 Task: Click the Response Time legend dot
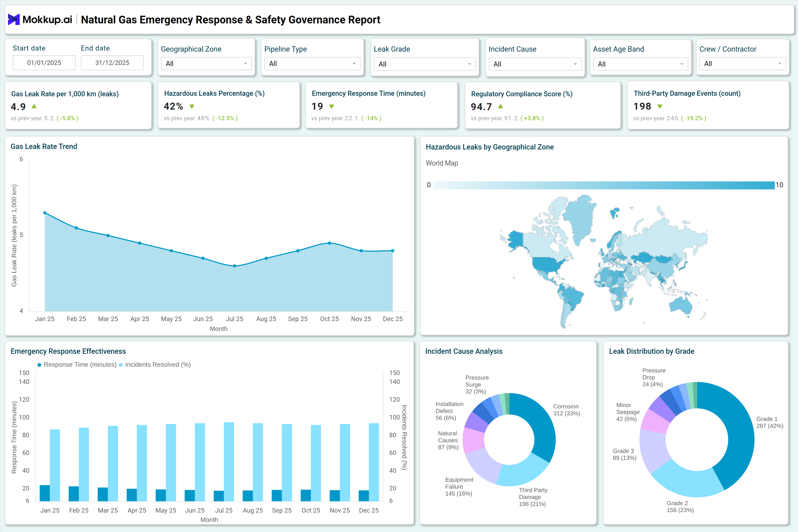point(39,365)
